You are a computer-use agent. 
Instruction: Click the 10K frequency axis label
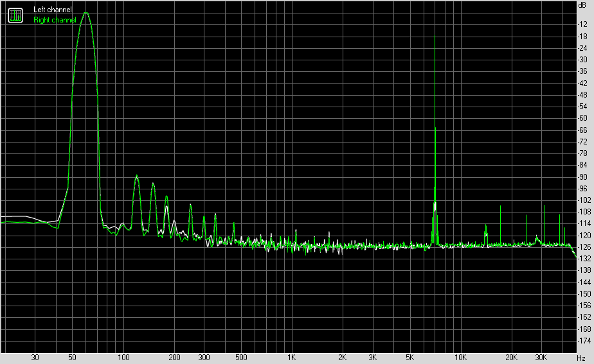[461, 358]
